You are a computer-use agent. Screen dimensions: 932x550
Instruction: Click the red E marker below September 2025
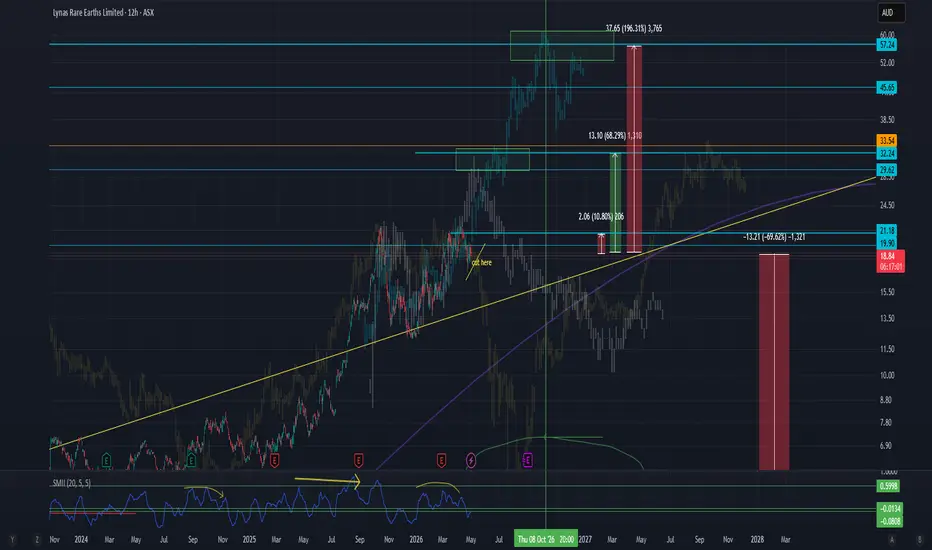pyautogui.click(x=358, y=460)
